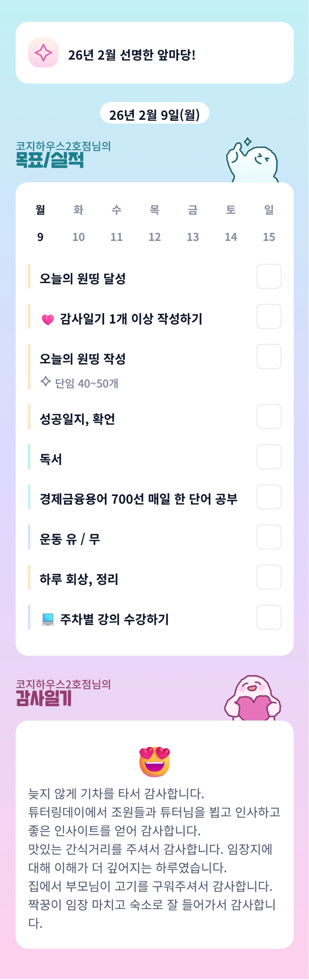Mark 하루 회상, 정리 as done
Viewport: 309px width, 980px height.
click(x=269, y=577)
